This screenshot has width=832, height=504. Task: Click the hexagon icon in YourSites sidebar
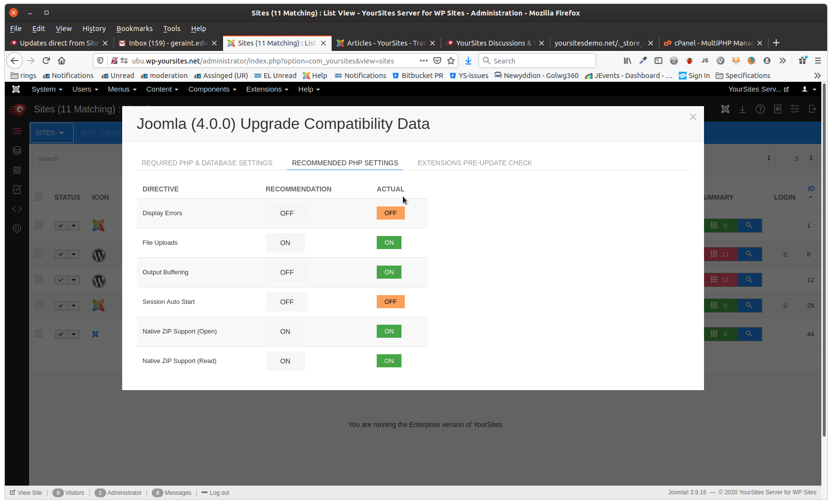tap(17, 228)
